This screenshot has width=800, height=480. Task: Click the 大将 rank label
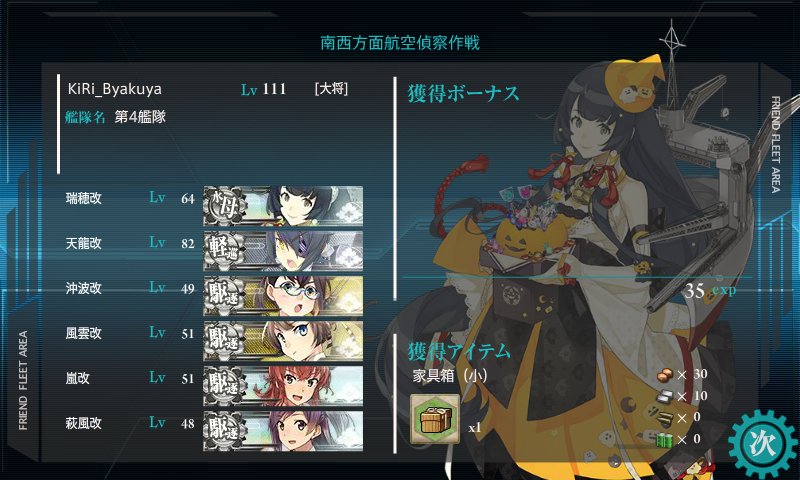click(331, 89)
